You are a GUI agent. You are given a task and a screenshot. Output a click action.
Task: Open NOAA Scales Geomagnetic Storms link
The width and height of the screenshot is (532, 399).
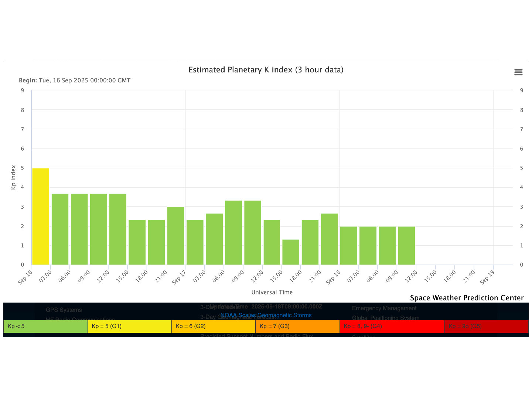point(266,316)
